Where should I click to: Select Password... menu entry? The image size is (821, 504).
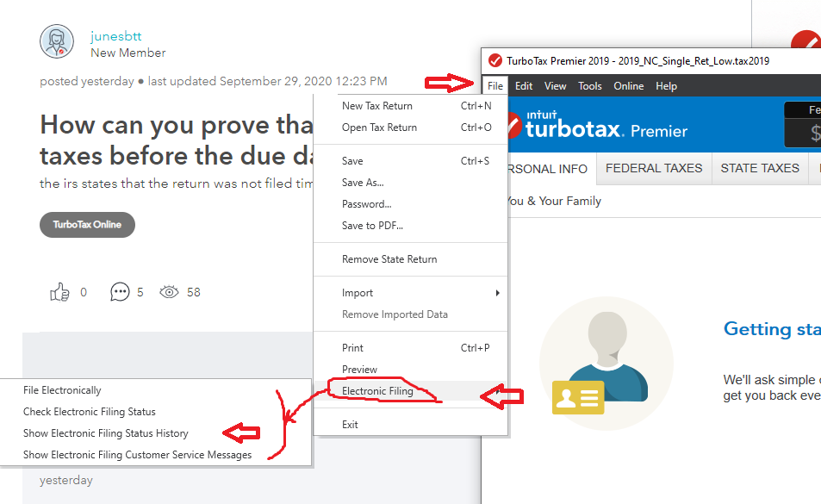click(x=410, y=203)
